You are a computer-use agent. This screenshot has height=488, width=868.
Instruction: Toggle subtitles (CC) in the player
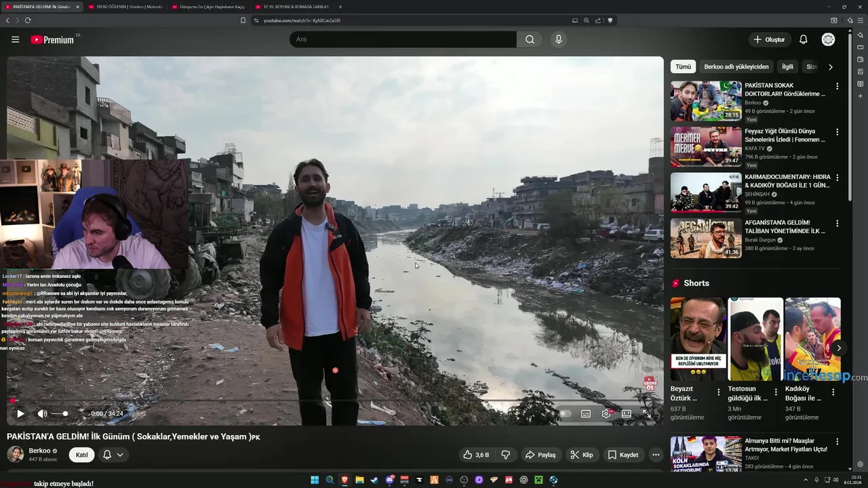pyautogui.click(x=586, y=413)
